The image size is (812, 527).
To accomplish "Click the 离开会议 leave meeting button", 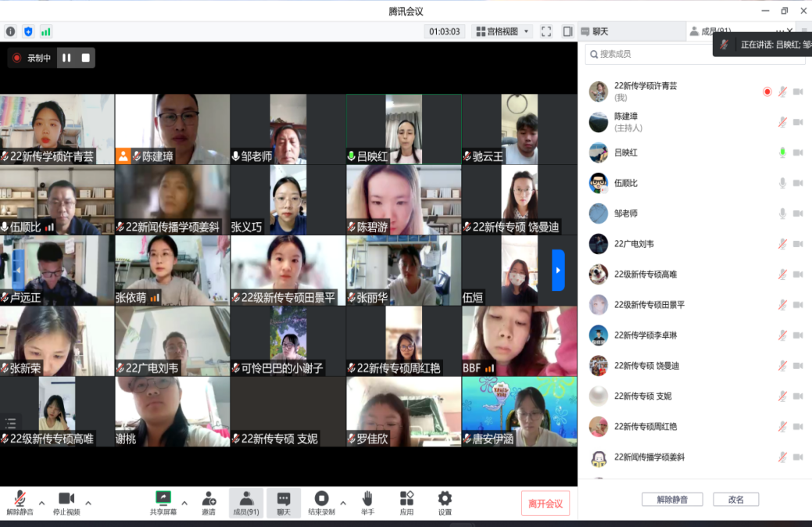I will coord(545,504).
